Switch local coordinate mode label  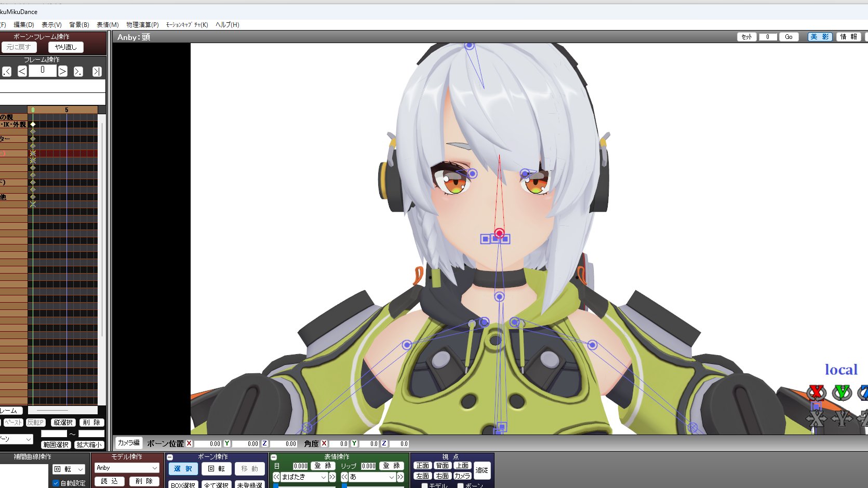841,370
